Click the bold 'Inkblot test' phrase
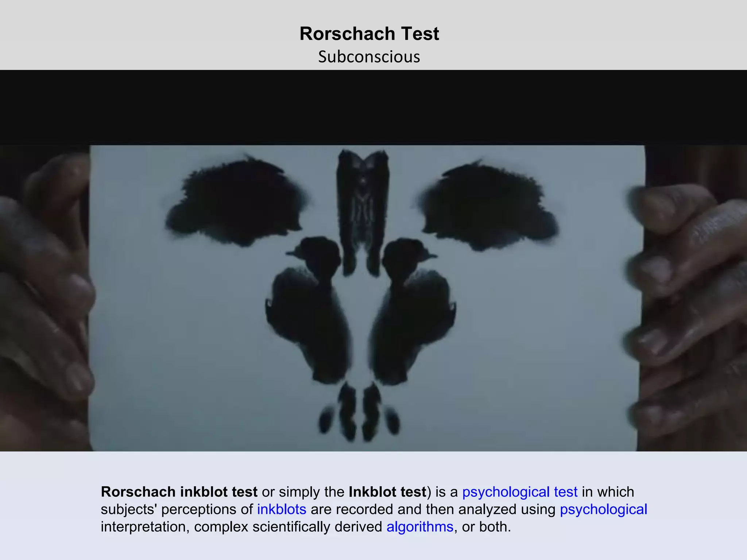Viewport: 747px width, 560px height. [x=388, y=492]
